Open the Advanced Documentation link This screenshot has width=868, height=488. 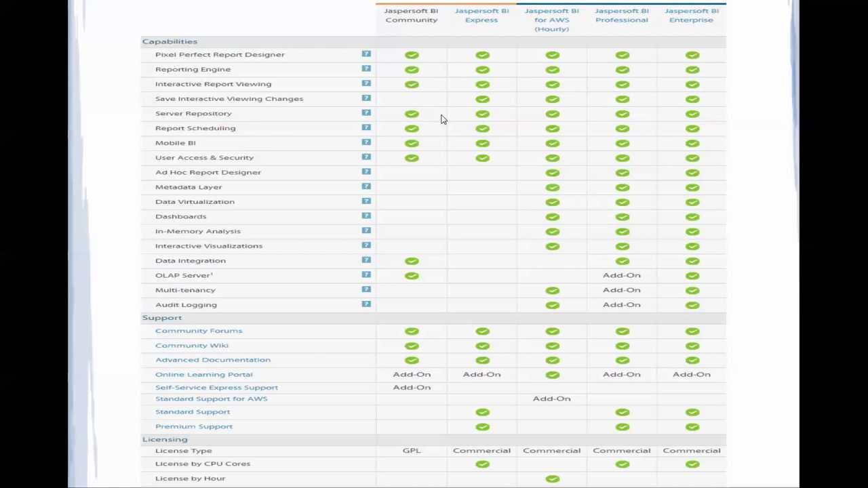[x=213, y=360]
